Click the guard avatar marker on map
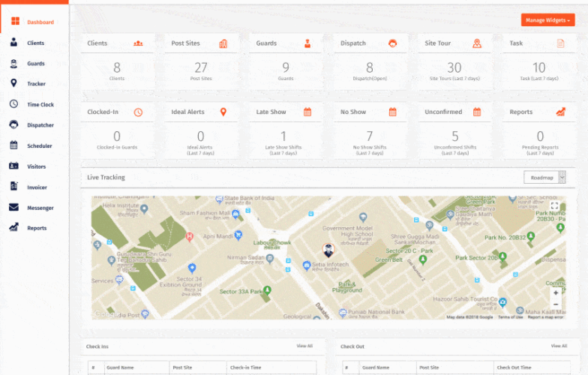The image size is (588, 375). 328,250
